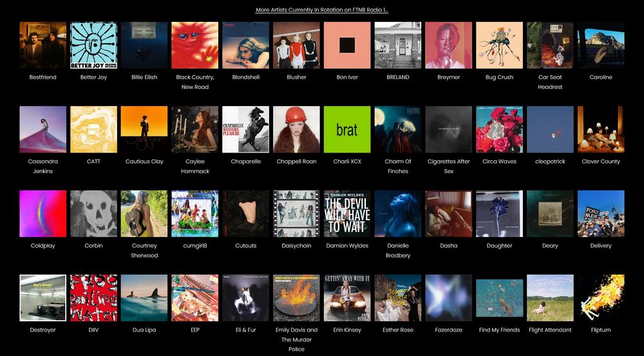This screenshot has width=644, height=356.
Task: Select the yellow CATT album cover
Action: point(93,129)
